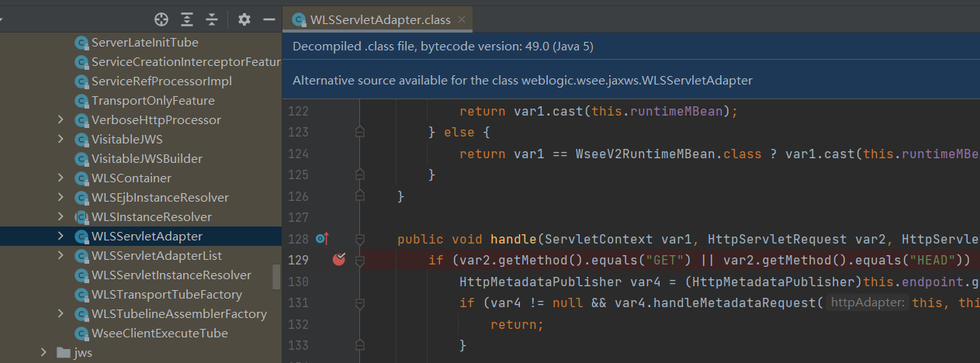Viewport: 980px width, 363px height.
Task: Select VisitableJWSBuilder class in tree
Action: (x=147, y=158)
